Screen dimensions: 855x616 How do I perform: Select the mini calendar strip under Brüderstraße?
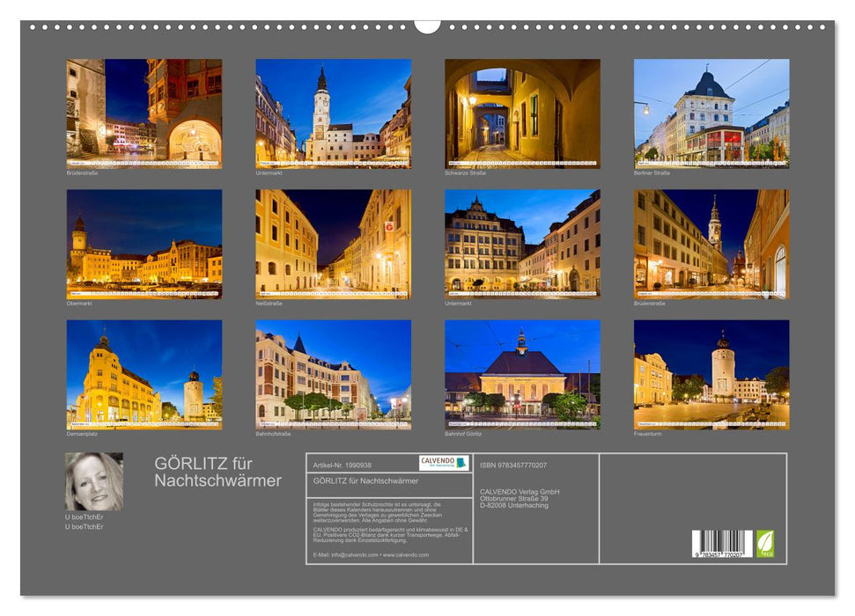coord(141,163)
